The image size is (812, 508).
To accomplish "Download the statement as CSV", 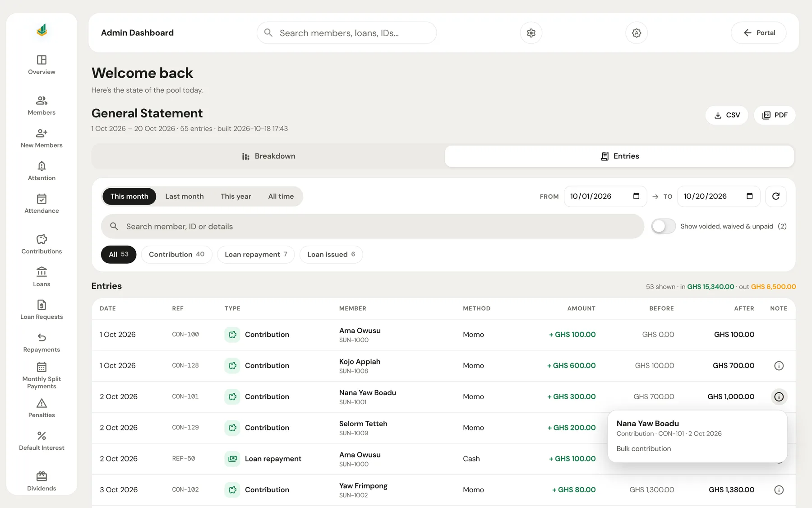I will tap(727, 115).
